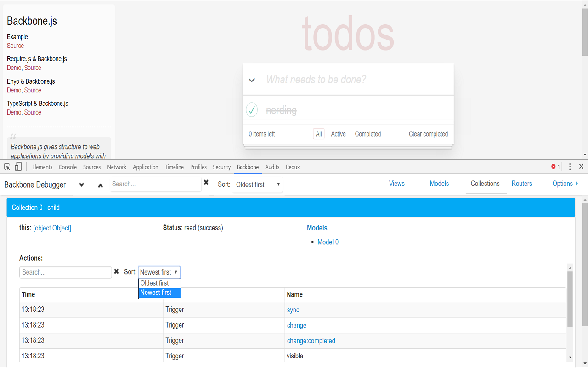Choose Newest first sort option
This screenshot has height=368, width=588.
pos(155,293)
